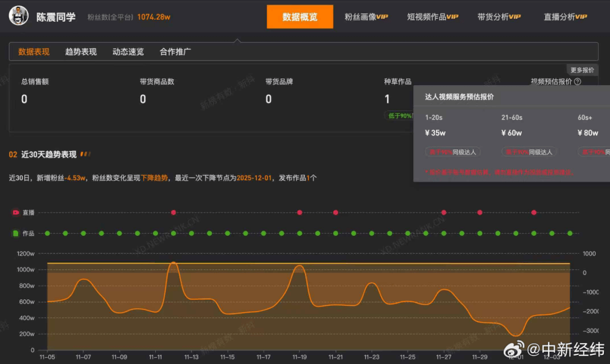This screenshot has width=610, height=364.
Task: Toggle the red 直播 legend icon
Action: point(16,212)
